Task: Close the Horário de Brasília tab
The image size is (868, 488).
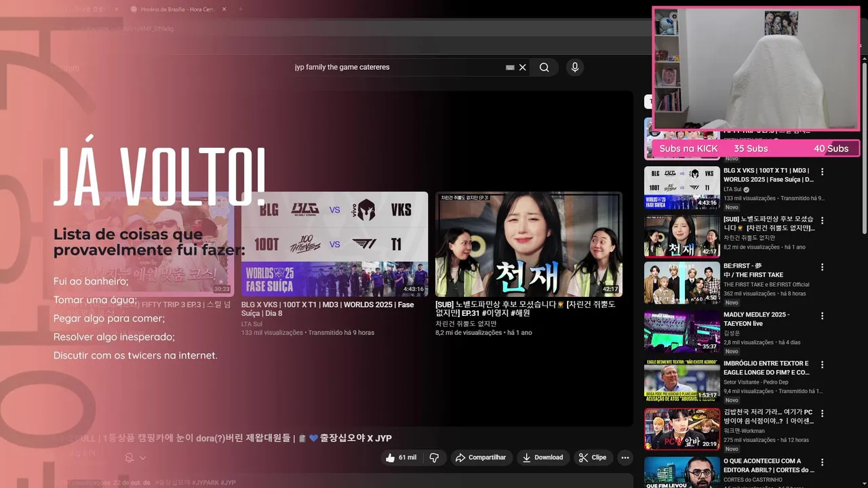Action: click(x=224, y=9)
